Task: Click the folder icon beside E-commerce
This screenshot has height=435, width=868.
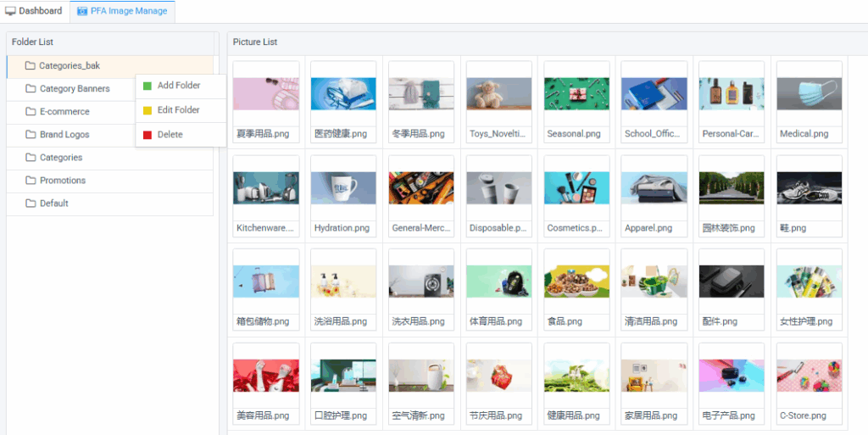Action: coord(31,112)
